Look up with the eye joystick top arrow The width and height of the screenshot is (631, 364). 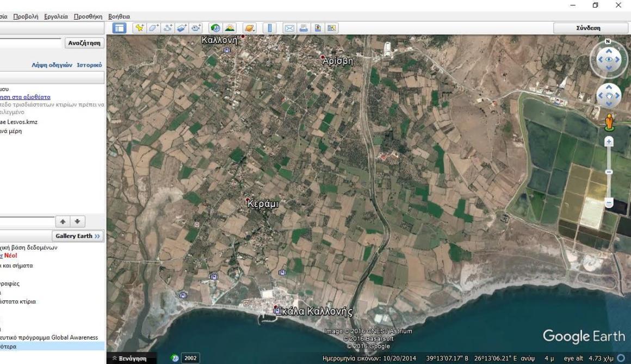click(x=609, y=51)
